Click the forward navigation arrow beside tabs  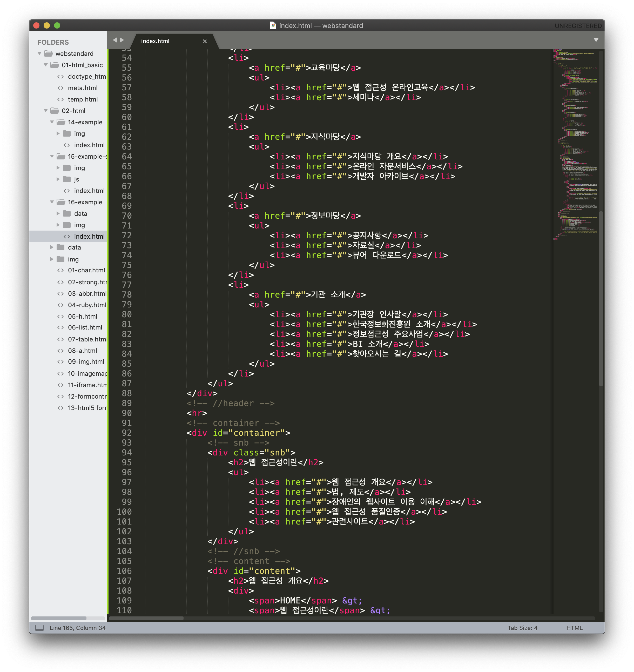(x=122, y=40)
